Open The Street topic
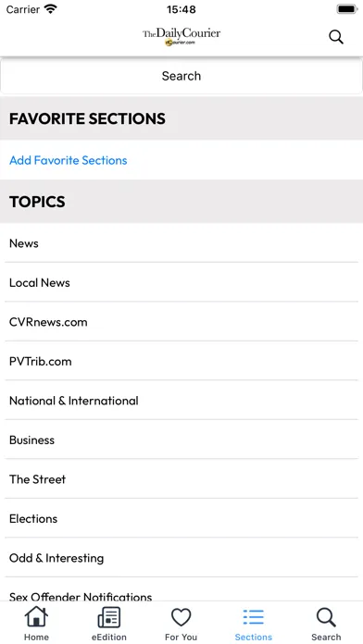Viewport: 363px width, 644px height. point(181,479)
